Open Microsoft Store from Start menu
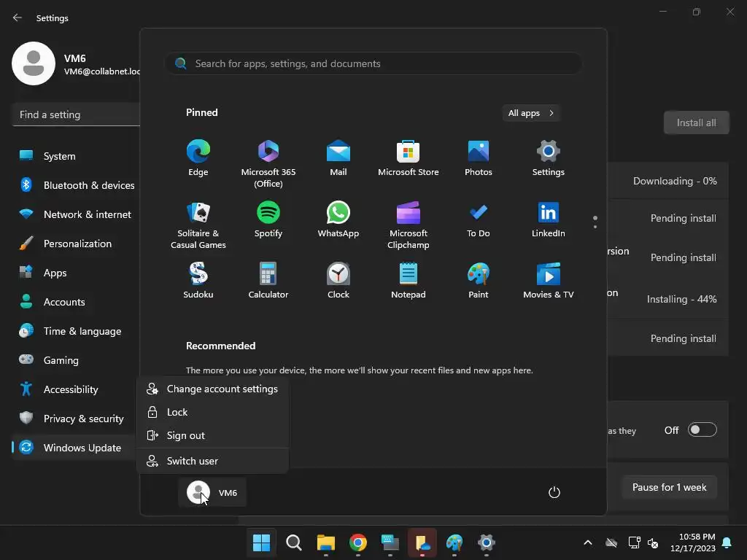This screenshot has height=560, width=747. pyautogui.click(x=409, y=158)
